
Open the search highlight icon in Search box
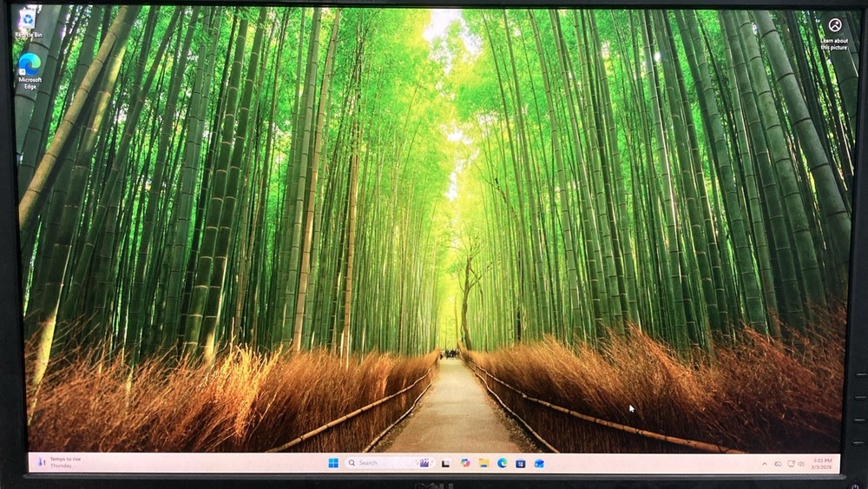coord(424,463)
